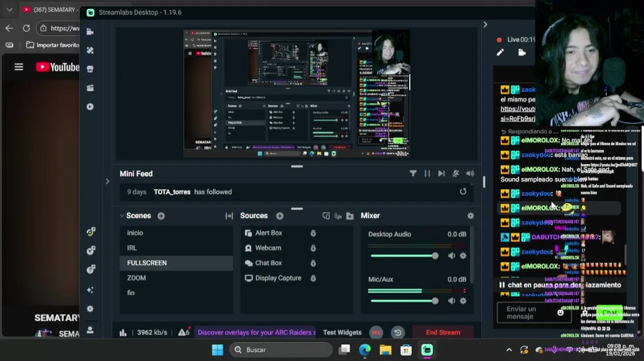
Task: Open Mic/Aux settings gear
Action: click(463, 301)
